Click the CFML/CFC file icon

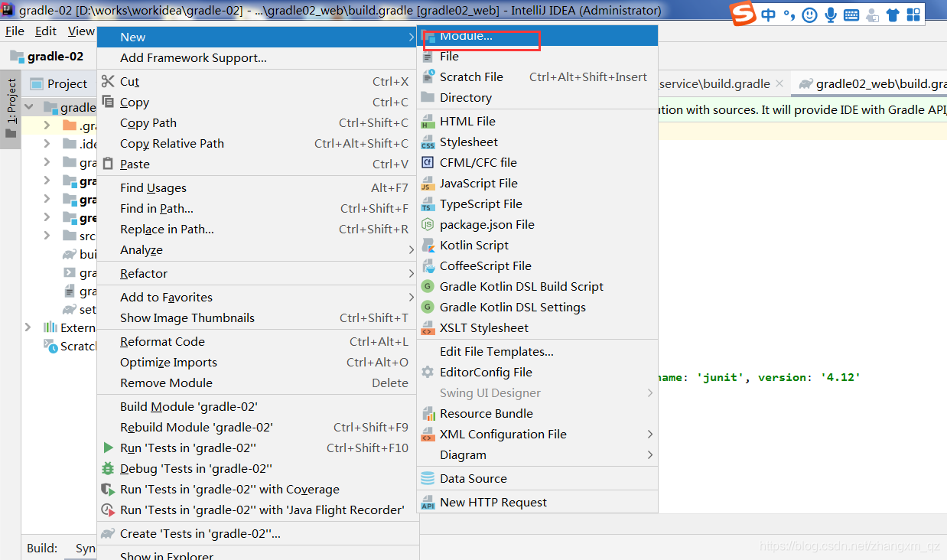428,163
